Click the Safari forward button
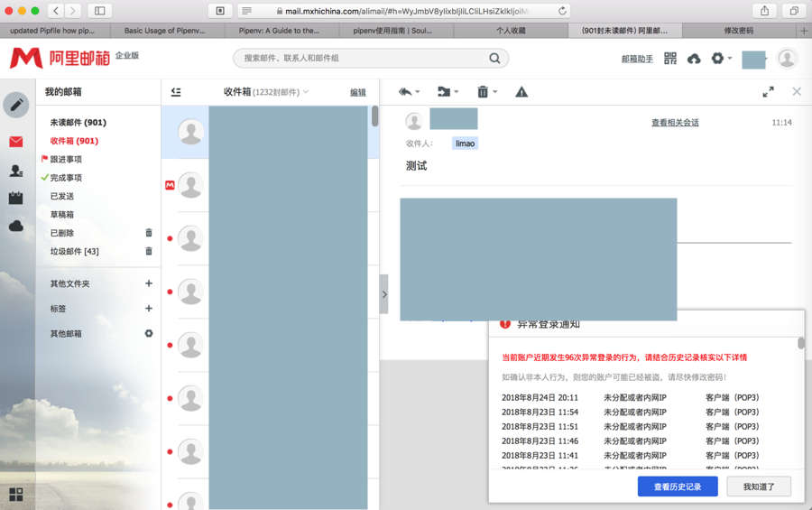Viewport: 812px width, 510px height. (73, 10)
